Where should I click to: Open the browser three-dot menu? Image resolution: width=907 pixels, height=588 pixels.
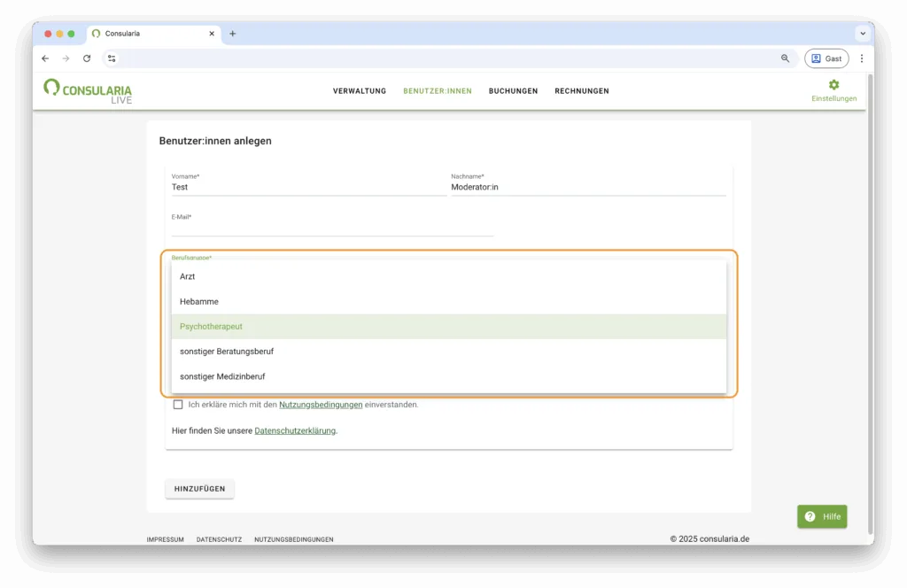click(x=862, y=58)
